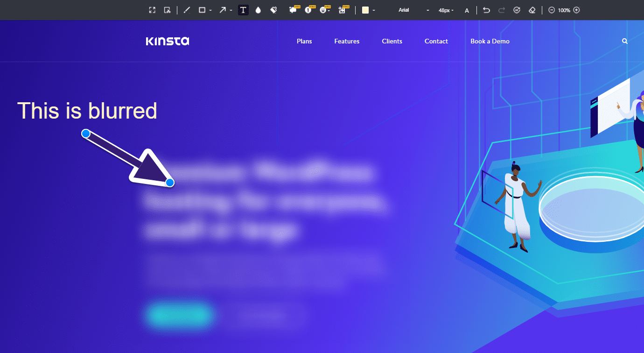Image resolution: width=644 pixels, height=353 pixels.
Task: Zoom in with the plus button
Action: (x=576, y=10)
